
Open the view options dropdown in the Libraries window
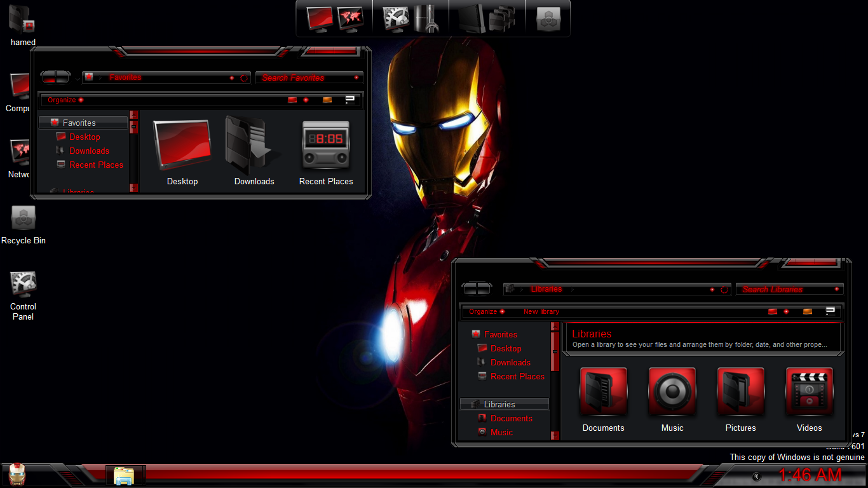point(786,311)
